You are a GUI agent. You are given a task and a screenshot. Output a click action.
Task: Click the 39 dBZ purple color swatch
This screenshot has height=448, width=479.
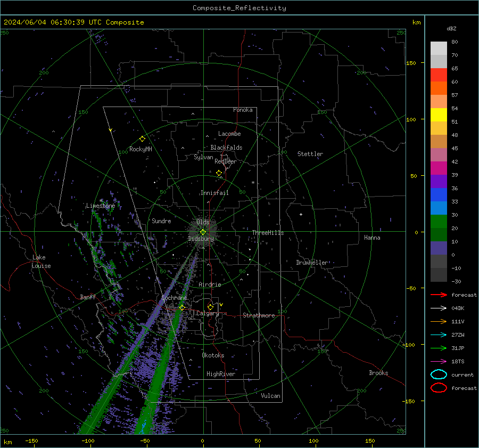click(439, 181)
